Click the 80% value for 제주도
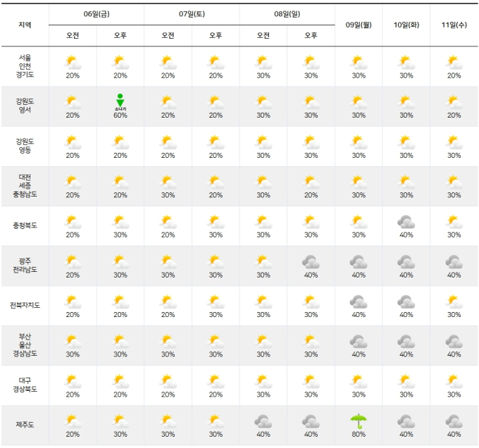Viewport: 479px width, 448px height. (359, 434)
